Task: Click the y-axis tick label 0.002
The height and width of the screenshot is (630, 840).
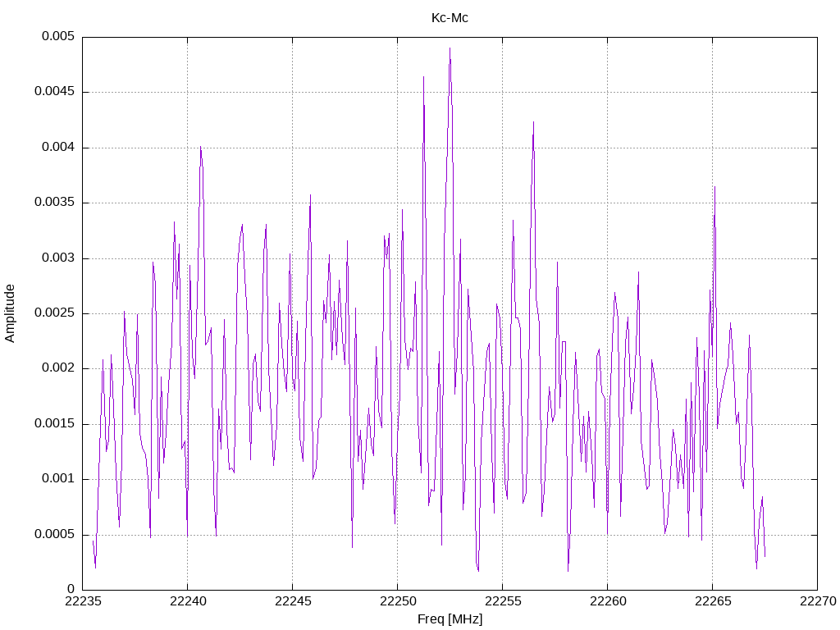Action: tap(58, 368)
